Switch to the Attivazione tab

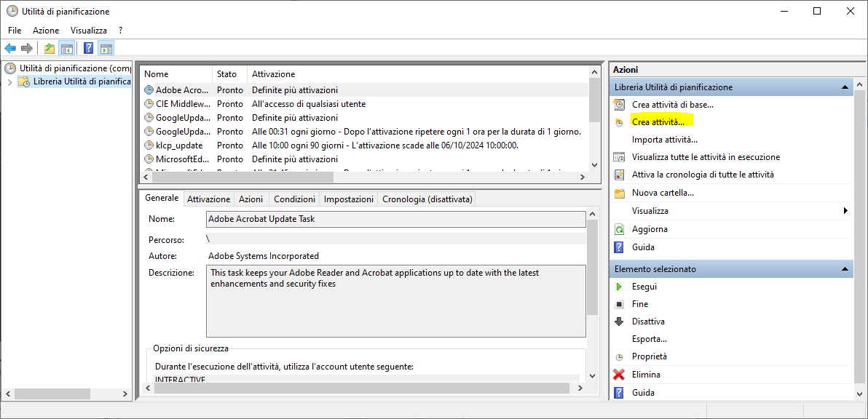208,199
